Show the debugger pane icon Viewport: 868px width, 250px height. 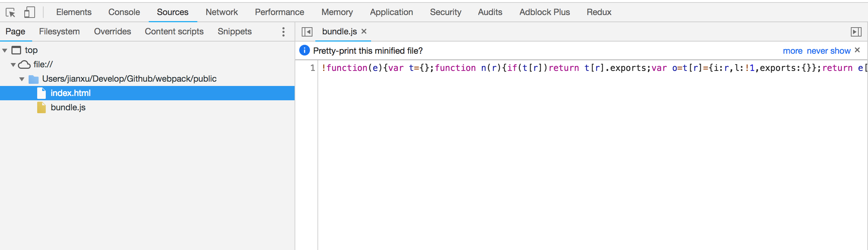click(856, 32)
